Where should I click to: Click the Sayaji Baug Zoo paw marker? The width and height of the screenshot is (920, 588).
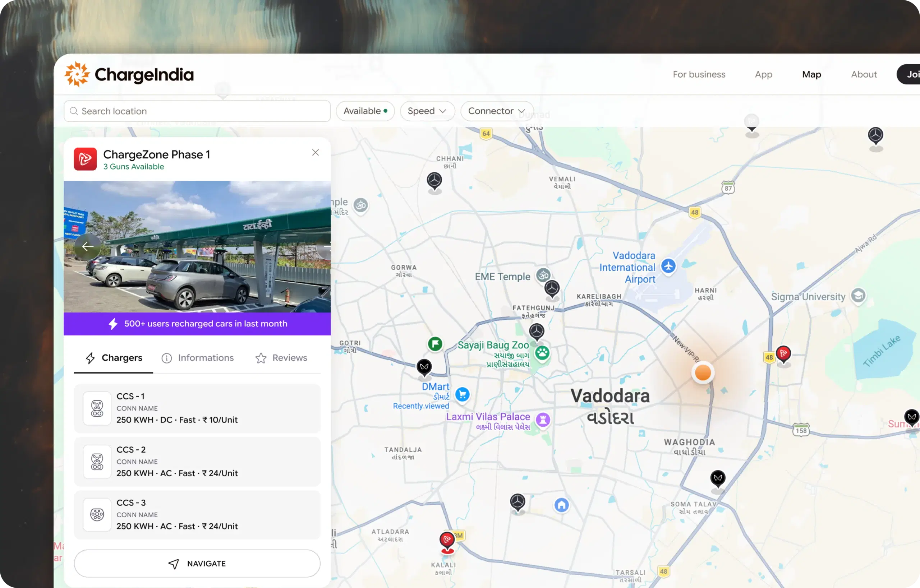point(542,353)
